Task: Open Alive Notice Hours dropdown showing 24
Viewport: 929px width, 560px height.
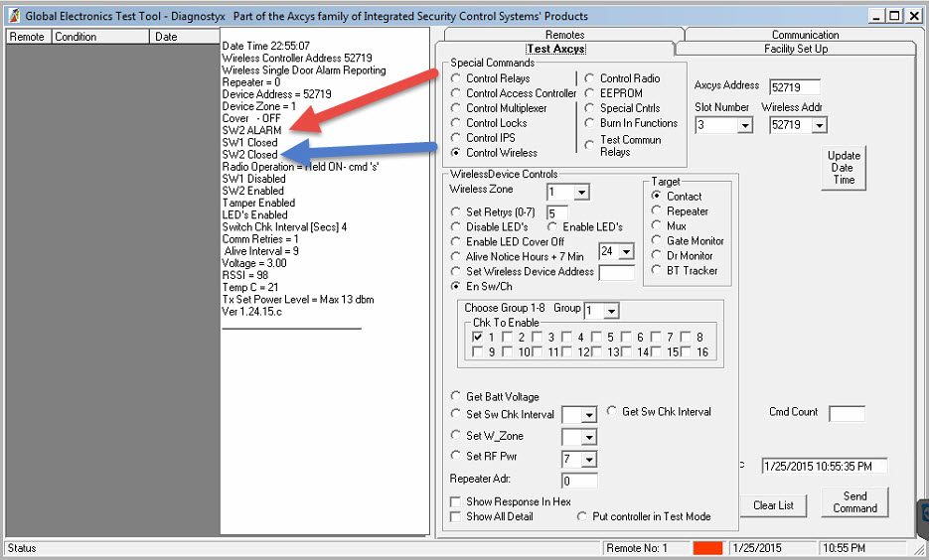Action: point(626,251)
